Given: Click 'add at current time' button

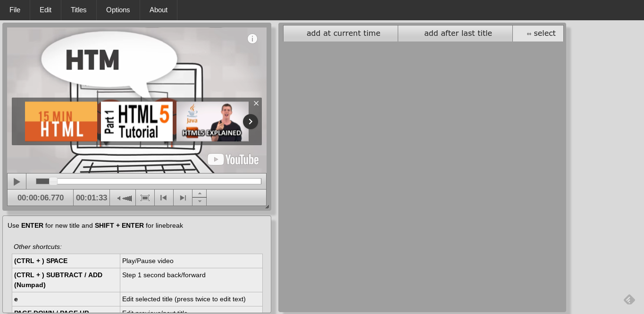Looking at the screenshot, I should click(x=341, y=33).
